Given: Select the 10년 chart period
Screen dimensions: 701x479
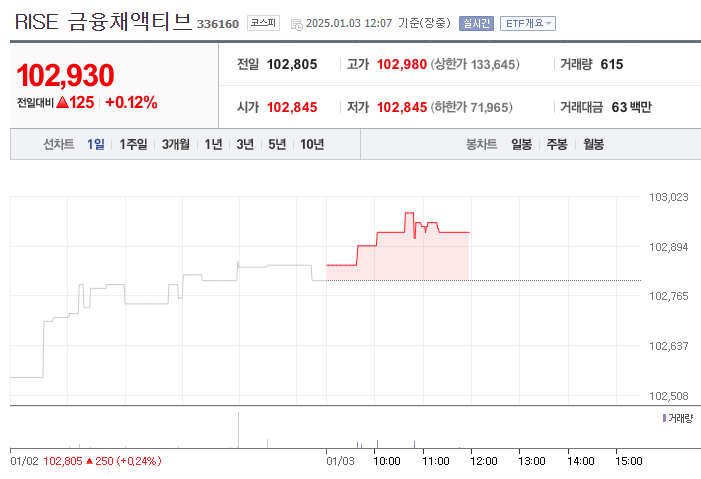Looking at the screenshot, I should pyautogui.click(x=312, y=144).
